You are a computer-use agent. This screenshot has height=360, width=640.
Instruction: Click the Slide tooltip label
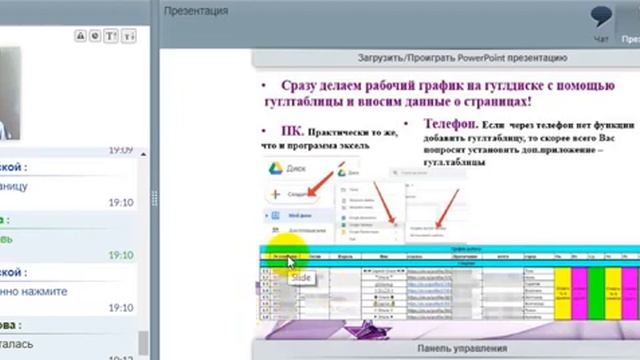tap(301, 278)
